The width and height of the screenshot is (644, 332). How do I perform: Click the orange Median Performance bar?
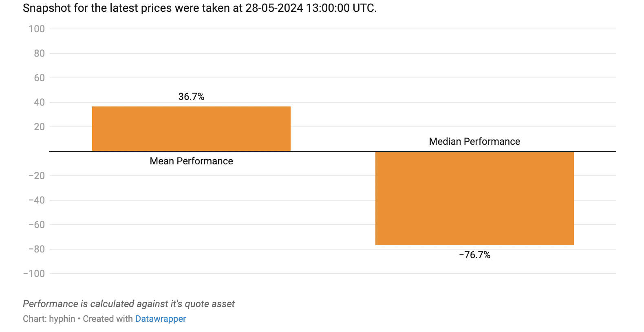[474, 198]
